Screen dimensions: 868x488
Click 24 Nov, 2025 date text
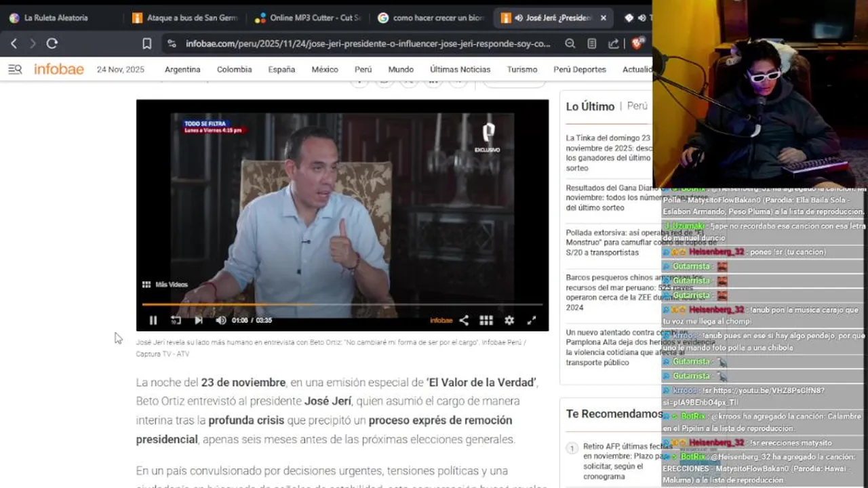tap(120, 69)
